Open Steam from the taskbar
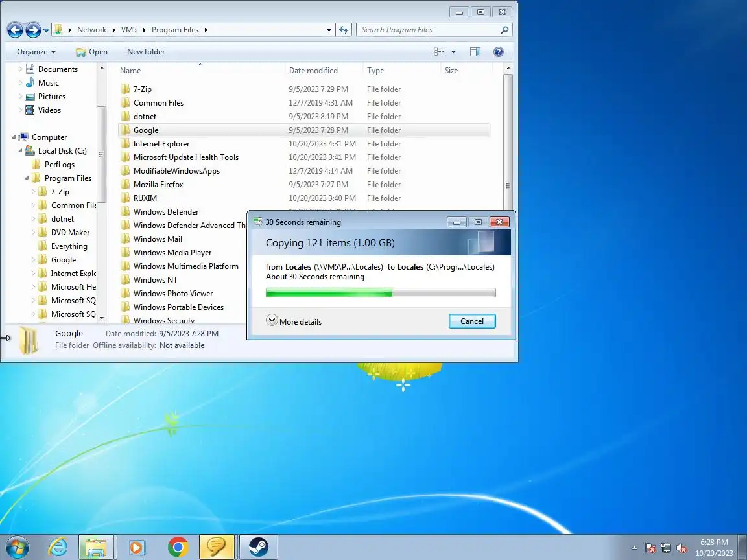 click(x=257, y=547)
